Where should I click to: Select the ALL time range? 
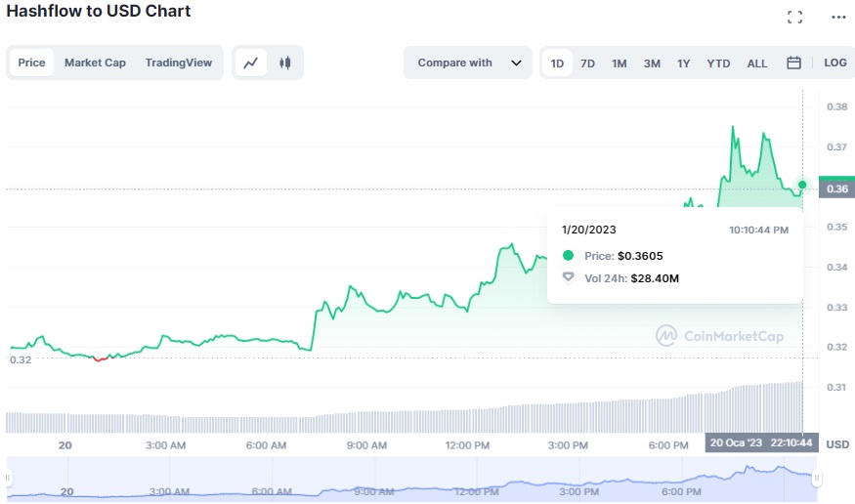(757, 63)
